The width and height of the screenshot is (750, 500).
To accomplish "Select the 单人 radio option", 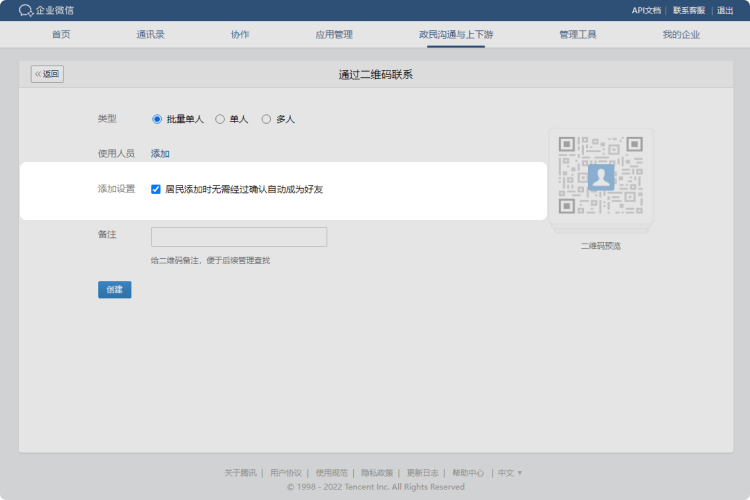I will [x=220, y=119].
